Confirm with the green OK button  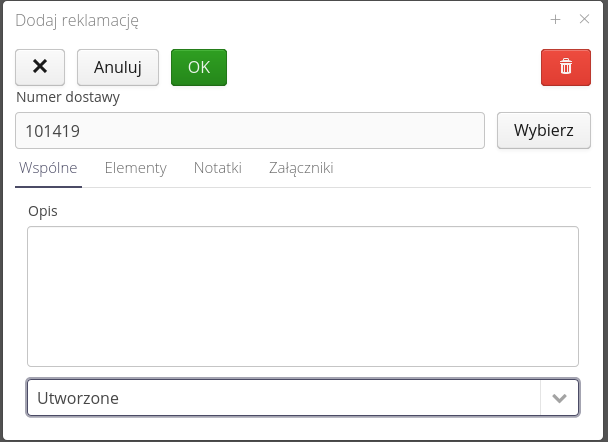coord(199,67)
